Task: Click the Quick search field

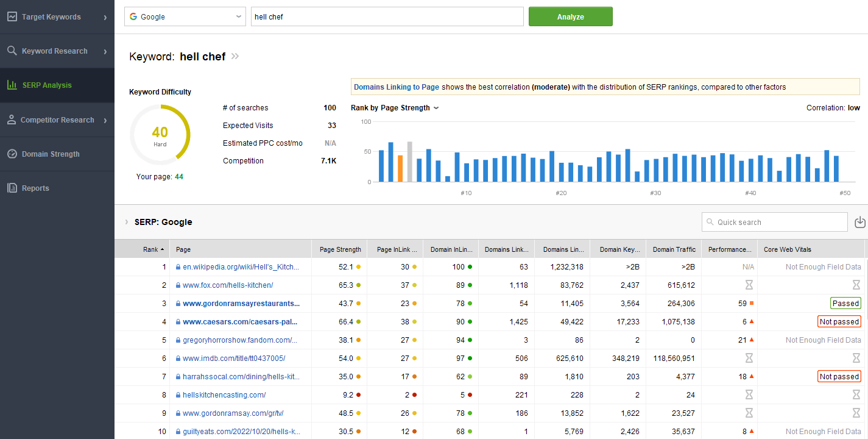Action: coord(775,222)
